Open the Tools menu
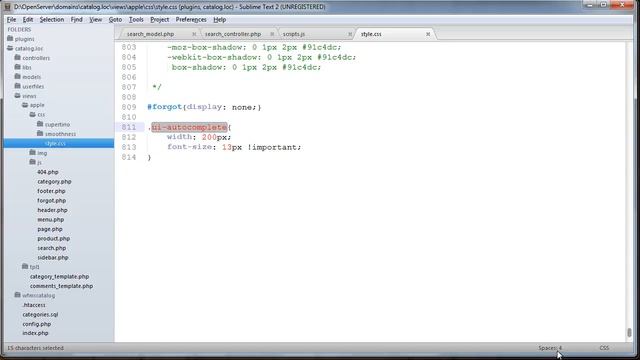 136,20
